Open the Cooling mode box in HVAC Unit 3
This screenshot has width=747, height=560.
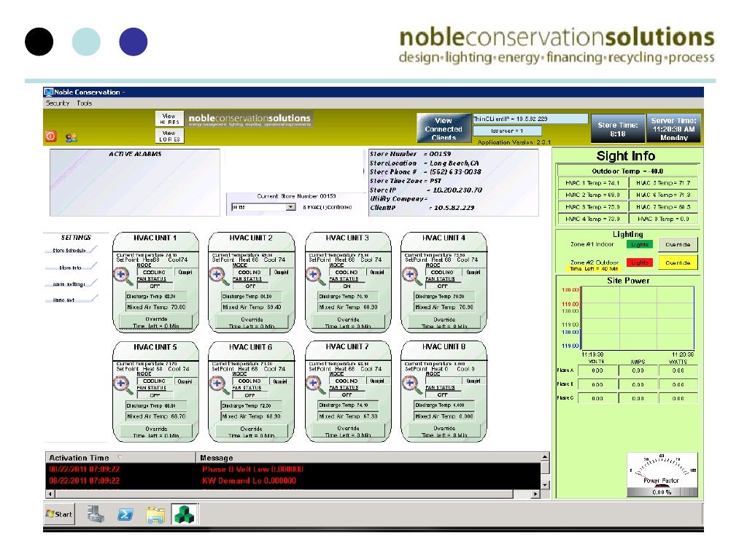pyautogui.click(x=347, y=273)
